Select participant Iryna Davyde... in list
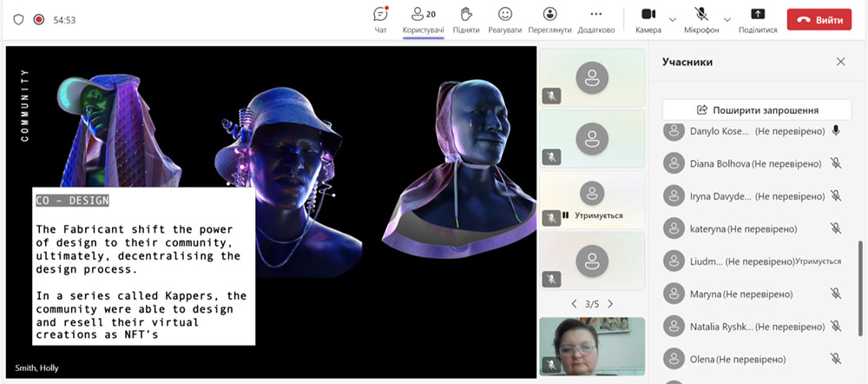 click(753, 196)
